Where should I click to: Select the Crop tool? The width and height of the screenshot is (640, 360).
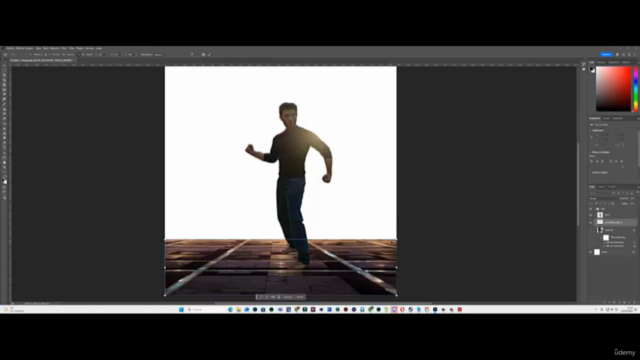point(4,85)
